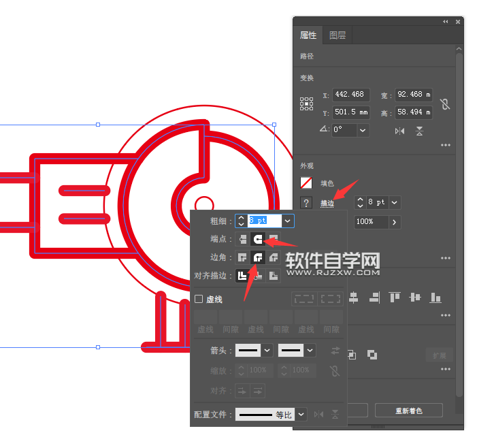Open more Pathfinder options ellipsis

point(446,369)
